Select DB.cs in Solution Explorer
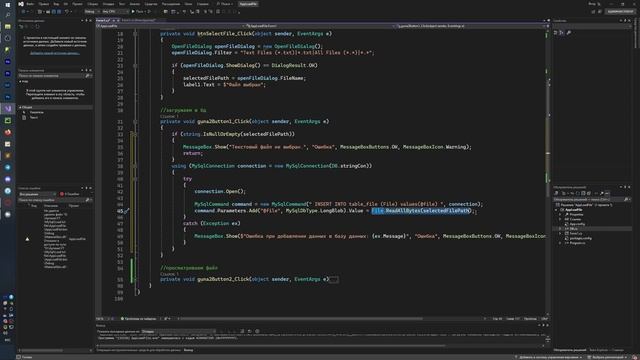The image size is (640, 360). [x=574, y=229]
